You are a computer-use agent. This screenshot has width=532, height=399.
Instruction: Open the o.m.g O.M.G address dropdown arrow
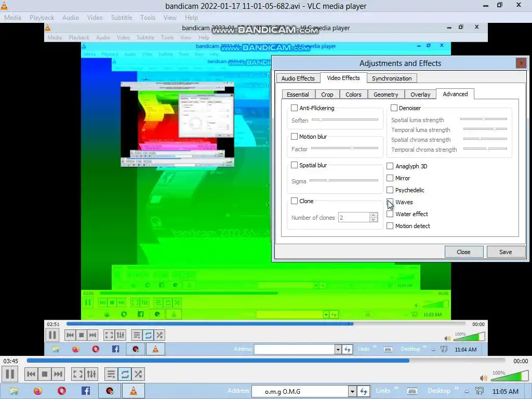pyautogui.click(x=352, y=392)
